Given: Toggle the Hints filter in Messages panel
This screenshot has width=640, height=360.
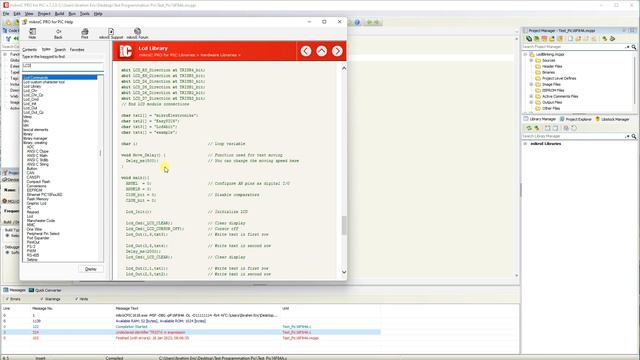Looking at the screenshot, I should (82, 299).
